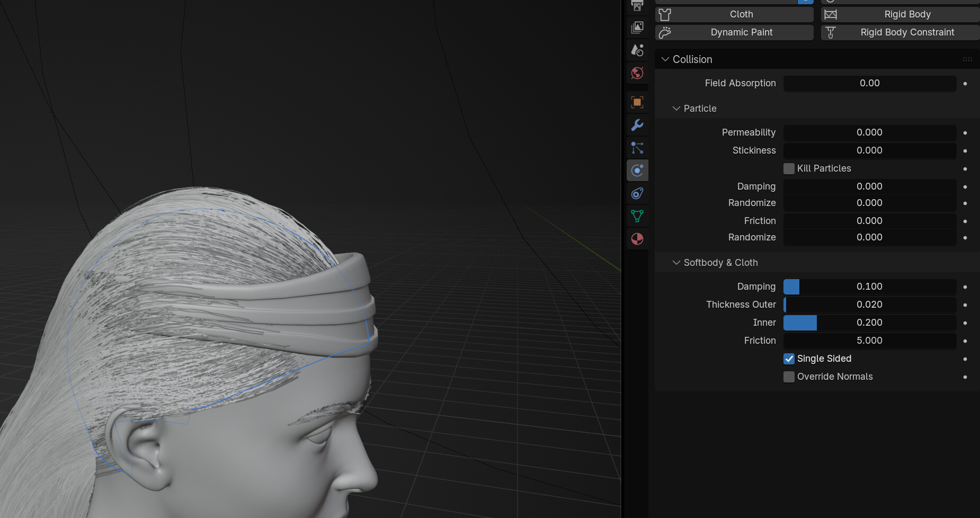The width and height of the screenshot is (980, 518).
Task: Click the Softbody Friction 5.000 field
Action: [870, 341]
